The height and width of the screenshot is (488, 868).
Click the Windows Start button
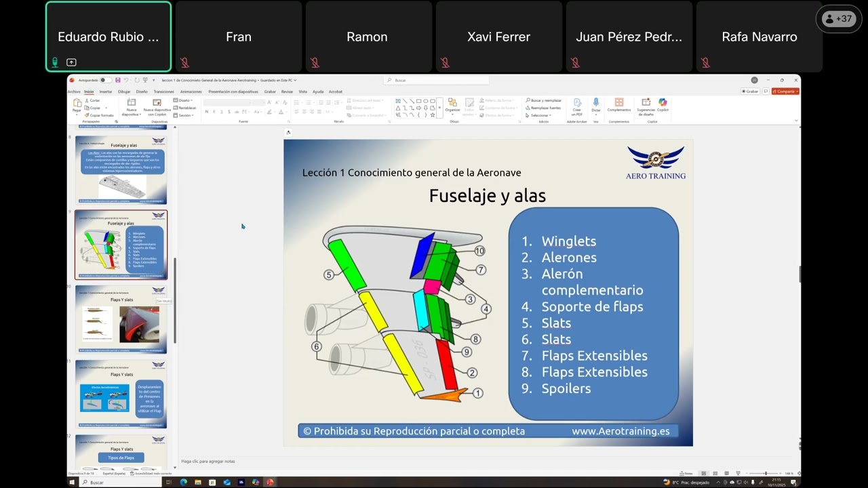[x=72, y=482]
